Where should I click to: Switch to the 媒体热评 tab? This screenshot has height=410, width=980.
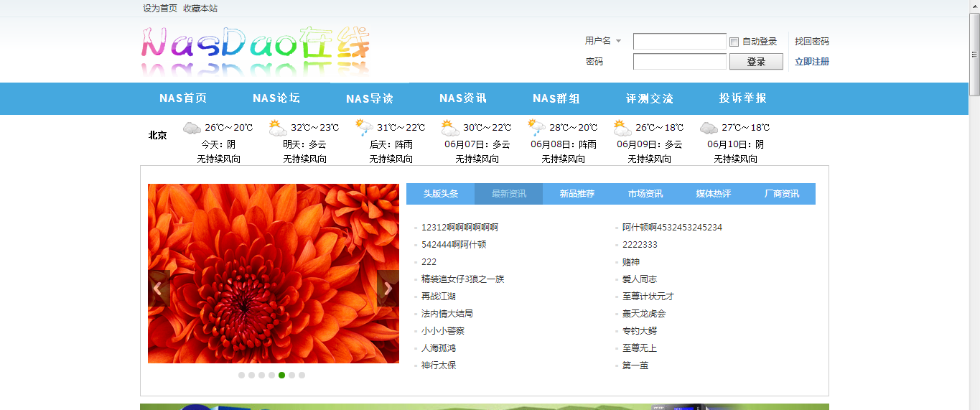click(x=714, y=194)
